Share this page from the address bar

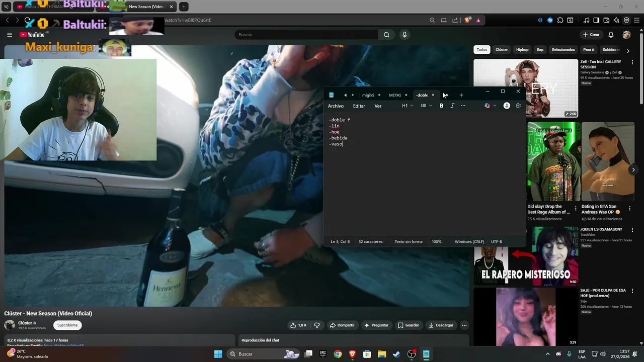pyautogui.click(x=455, y=20)
